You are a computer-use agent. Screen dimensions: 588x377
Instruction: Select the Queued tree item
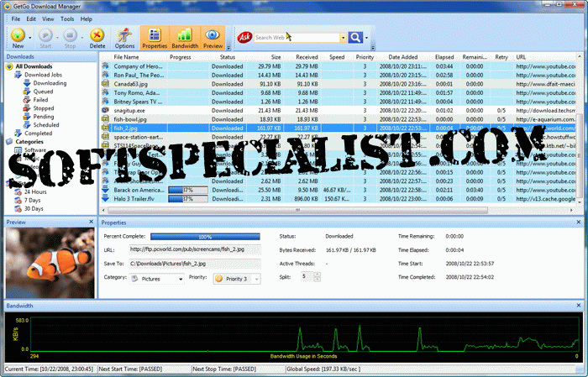[x=43, y=92]
